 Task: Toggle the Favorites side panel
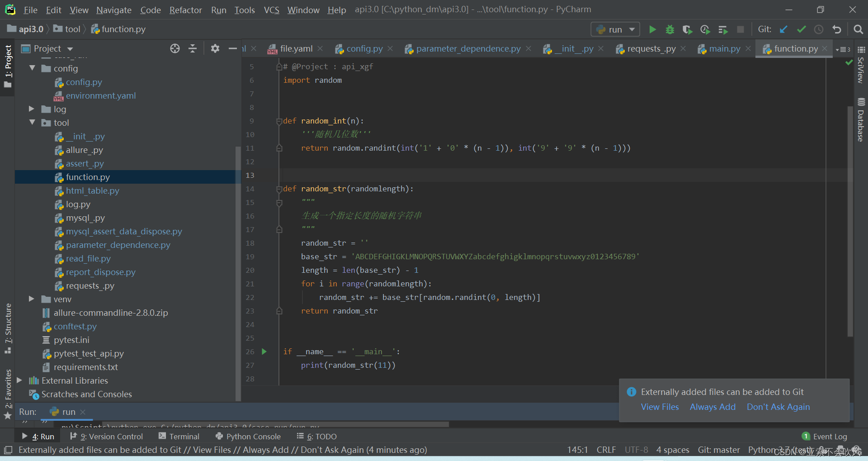[x=8, y=394]
